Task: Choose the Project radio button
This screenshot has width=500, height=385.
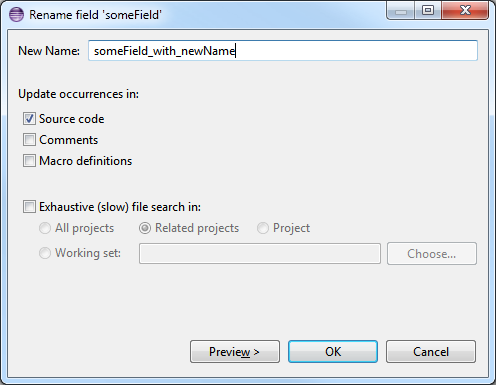Action: (263, 228)
